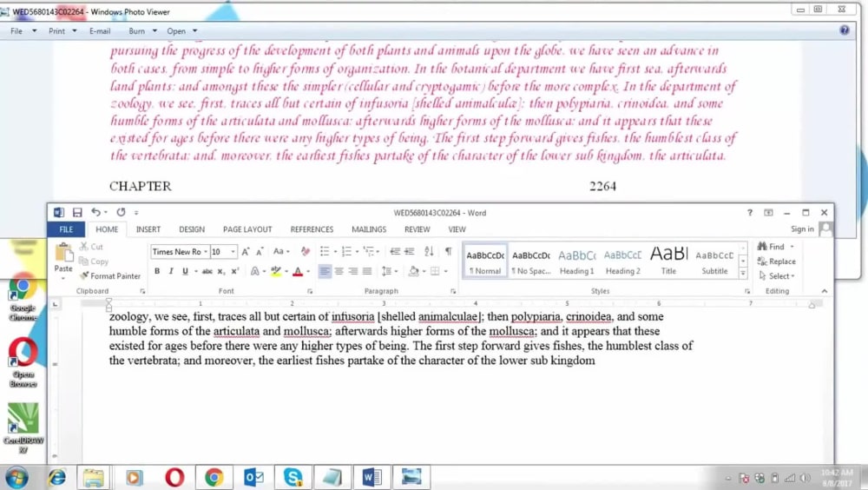Toggle Strikethrough formatting
868x490 pixels.
pos(207,271)
